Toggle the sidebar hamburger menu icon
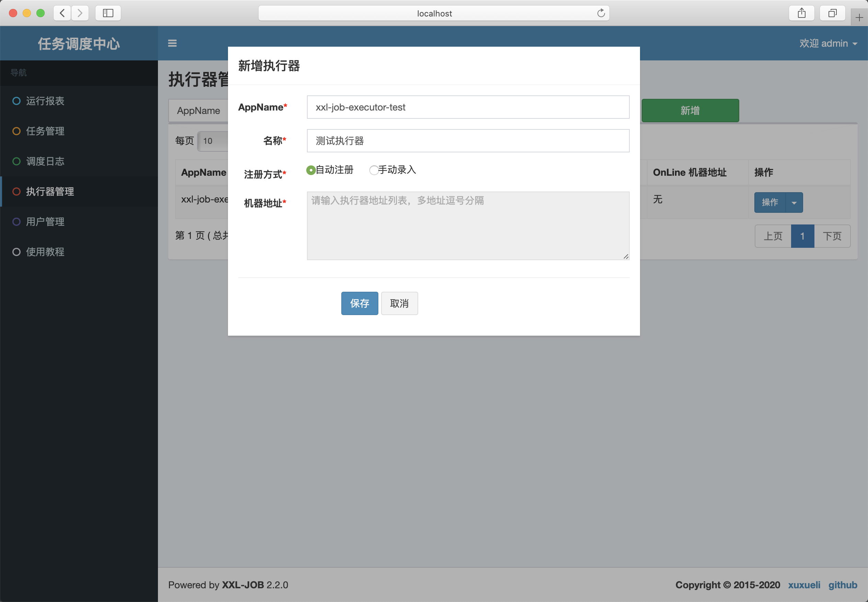Image resolution: width=868 pixels, height=602 pixels. 172,43
